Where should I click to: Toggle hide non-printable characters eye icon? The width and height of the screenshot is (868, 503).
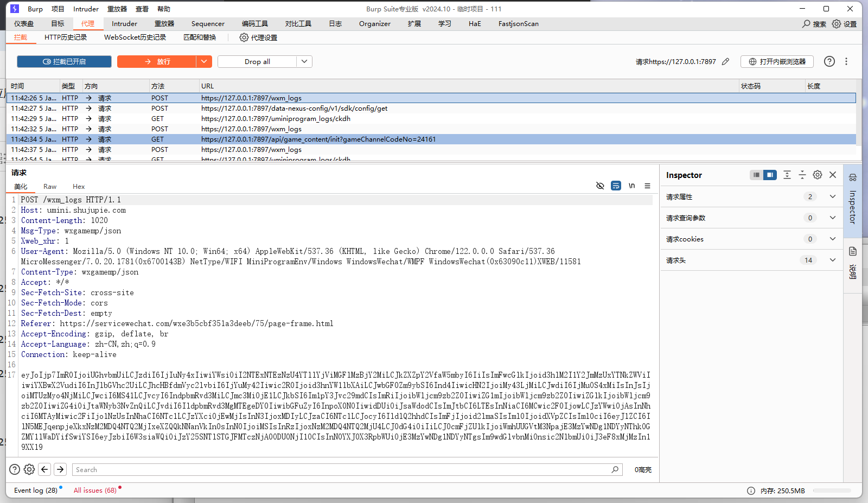(x=600, y=186)
